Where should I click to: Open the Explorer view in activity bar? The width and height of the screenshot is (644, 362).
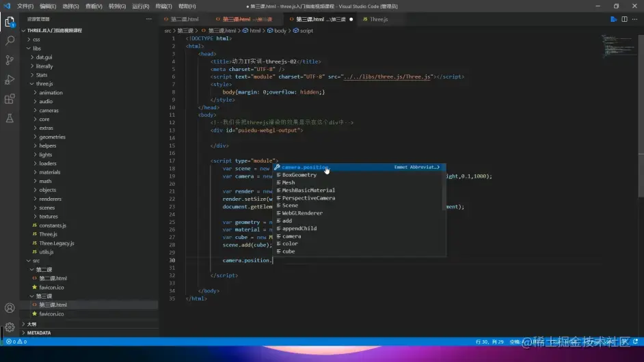coord(10,22)
